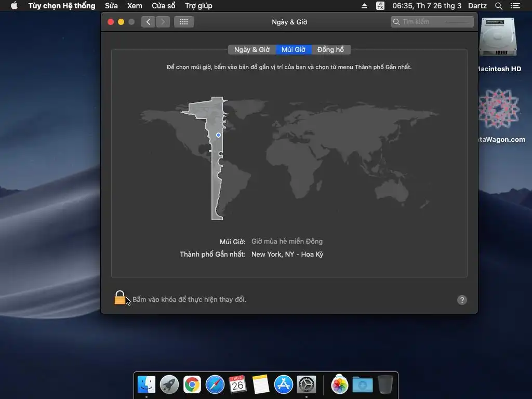Open Notification Center list icon
Viewport: 532px width, 399px height.
click(x=515, y=6)
